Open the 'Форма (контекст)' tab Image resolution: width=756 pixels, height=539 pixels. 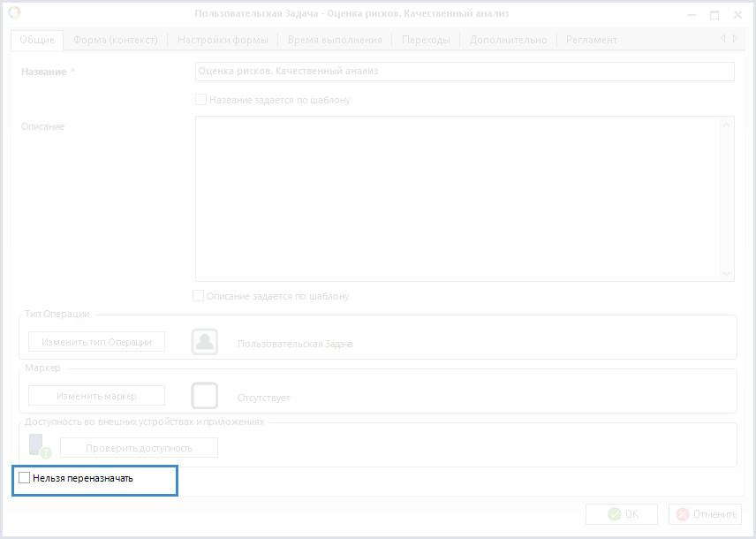click(116, 40)
